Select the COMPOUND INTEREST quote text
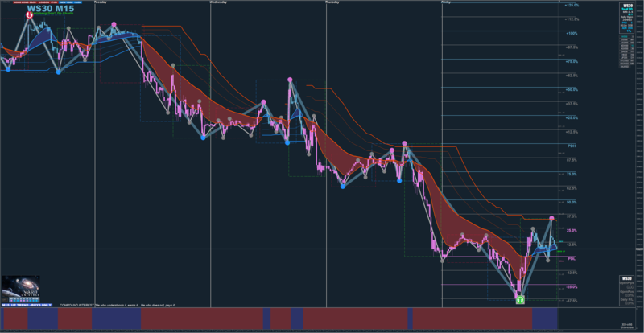This screenshot has height=333, width=644. 118,306
